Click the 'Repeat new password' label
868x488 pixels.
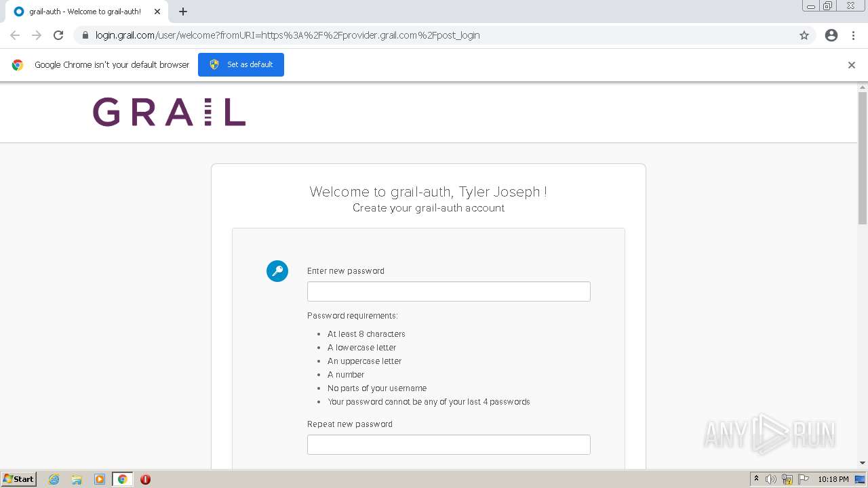350,424
